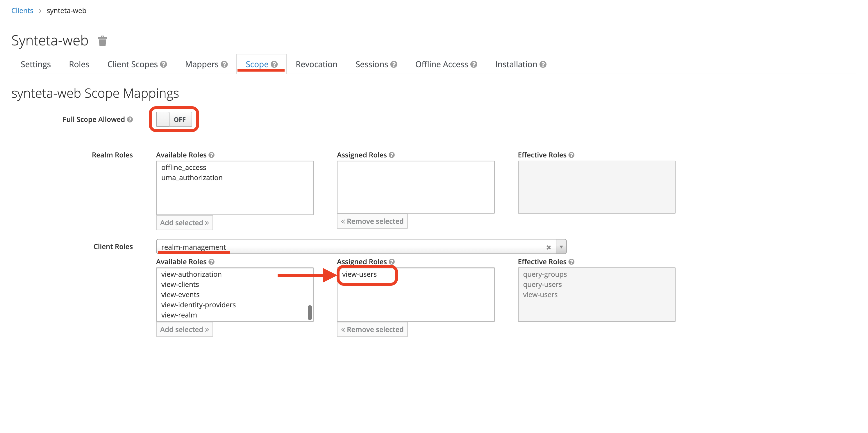Click help icon next to Client Scopes tab
This screenshot has width=868, height=433.
click(x=163, y=64)
